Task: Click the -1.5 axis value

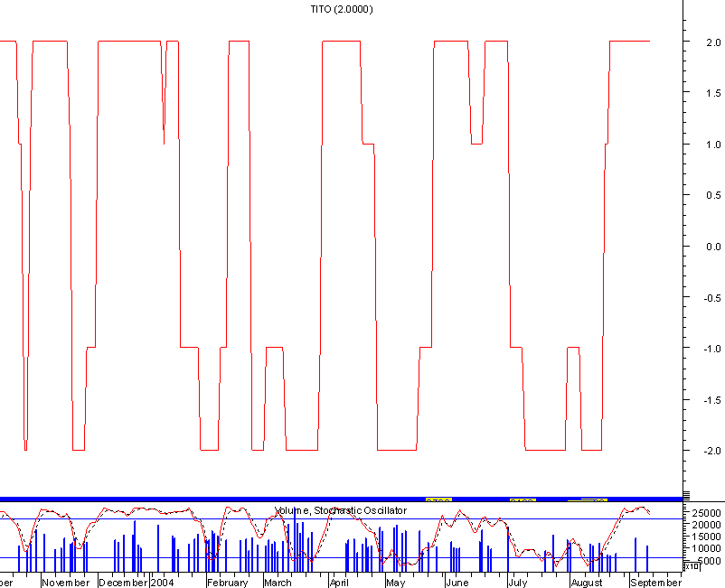Action: 712,400
